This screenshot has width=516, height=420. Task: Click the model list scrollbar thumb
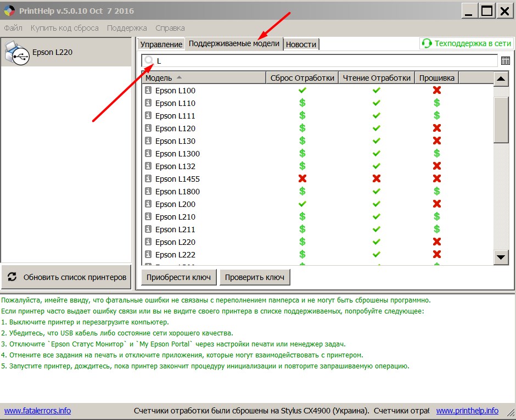(x=501, y=120)
